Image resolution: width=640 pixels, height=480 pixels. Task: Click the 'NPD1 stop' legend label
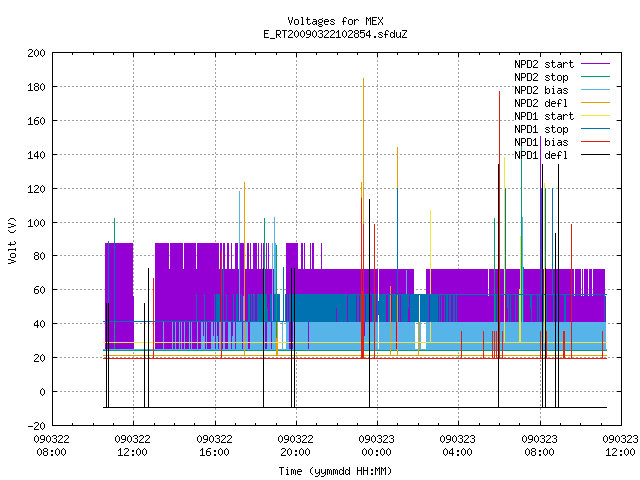541,129
